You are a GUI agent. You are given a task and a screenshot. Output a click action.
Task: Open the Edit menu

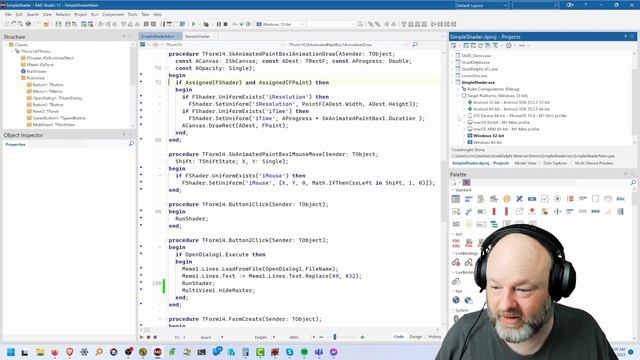(x=19, y=14)
